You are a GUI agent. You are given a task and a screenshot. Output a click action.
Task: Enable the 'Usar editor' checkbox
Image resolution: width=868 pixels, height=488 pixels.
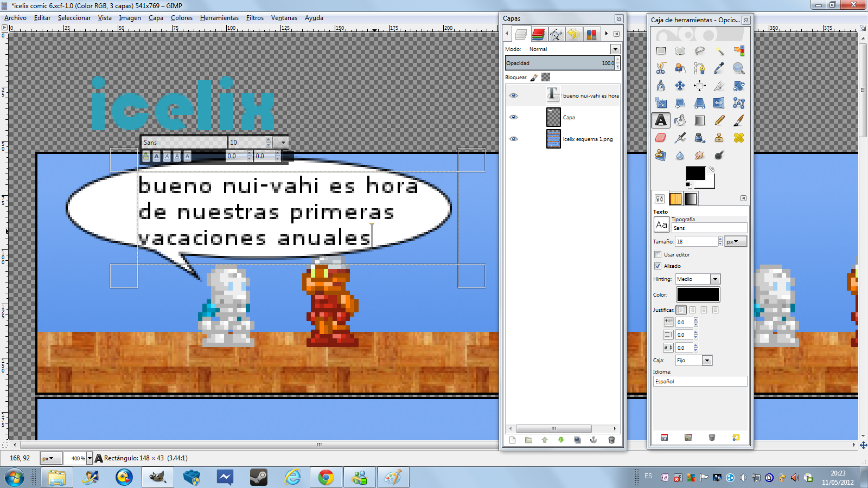658,255
